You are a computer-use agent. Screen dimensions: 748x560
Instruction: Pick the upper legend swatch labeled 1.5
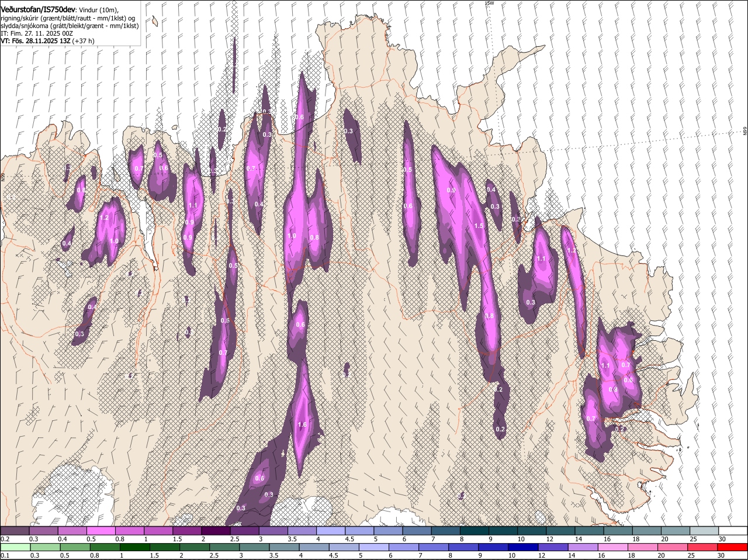point(187,531)
